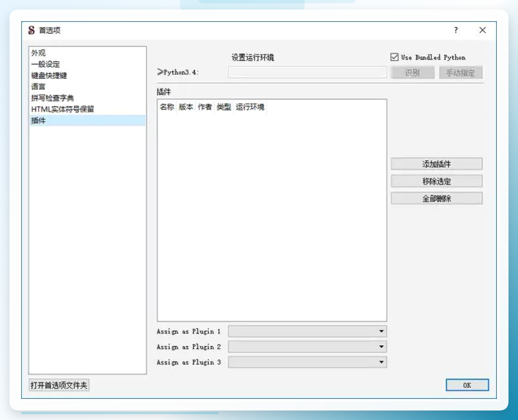
Task: Click the Sigil S logo icon
Action: tap(31, 31)
